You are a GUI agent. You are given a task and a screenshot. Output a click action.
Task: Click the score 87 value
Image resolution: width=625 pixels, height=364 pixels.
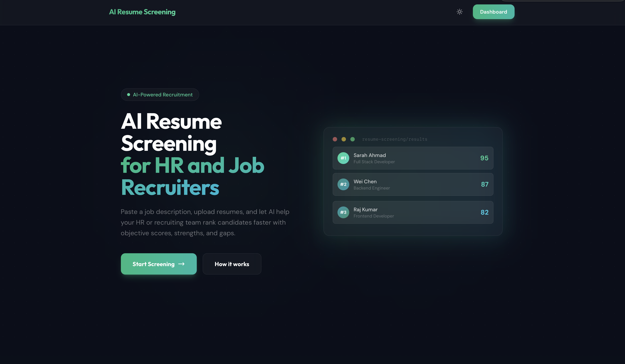tap(485, 184)
